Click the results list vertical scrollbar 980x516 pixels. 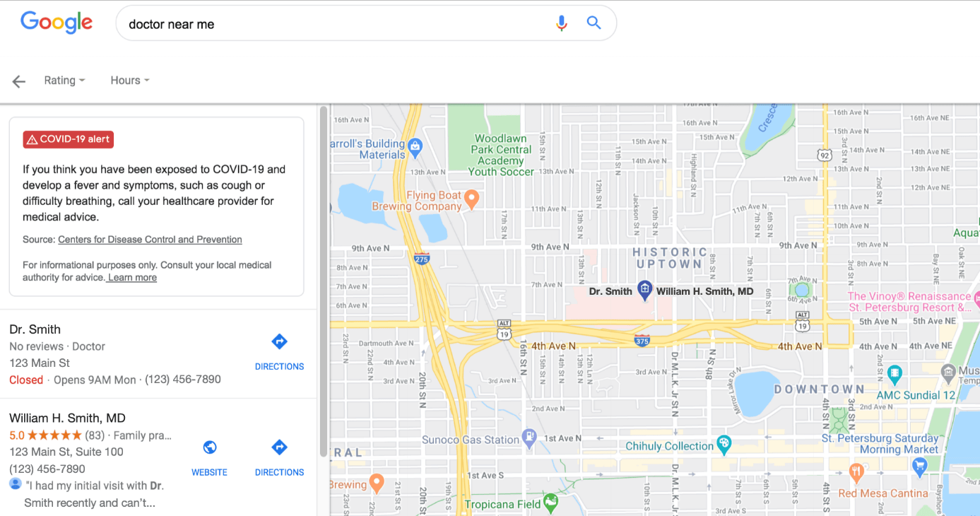pyautogui.click(x=324, y=281)
